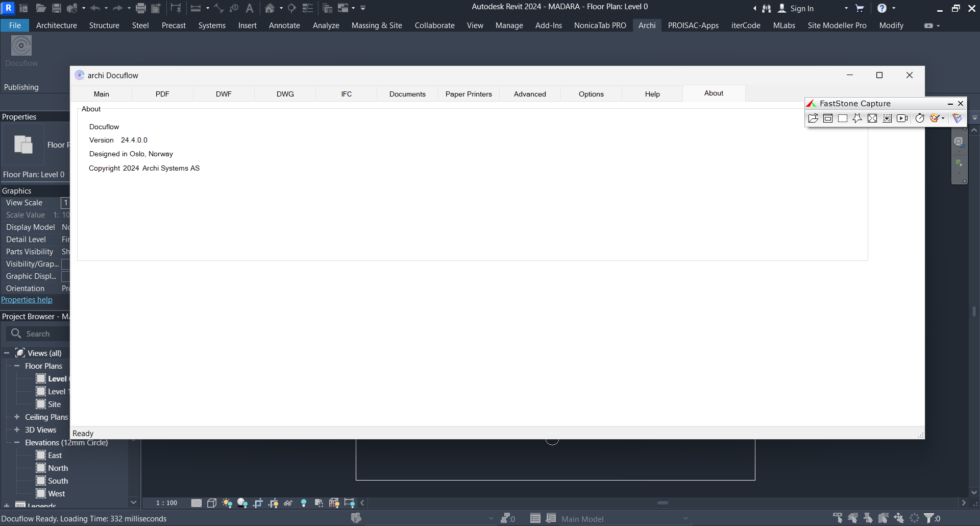Click the Autodesk App Store cart icon
The width and height of the screenshot is (980, 526).
pos(860,8)
